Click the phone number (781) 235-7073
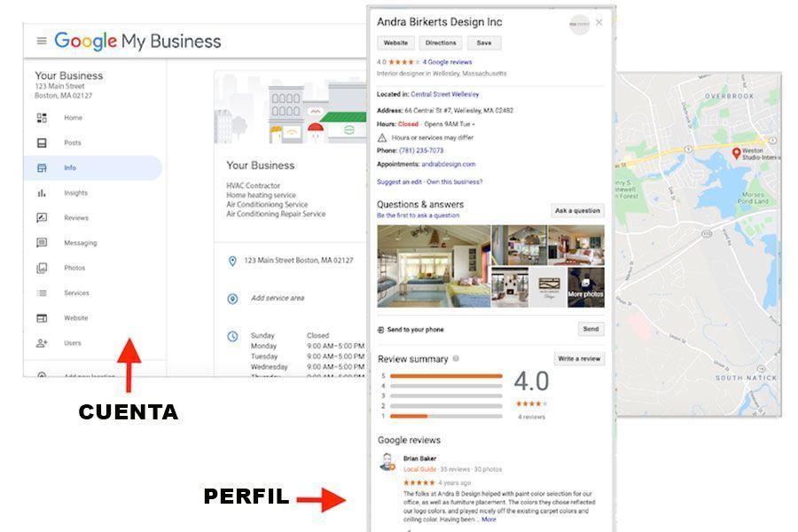 point(421,151)
